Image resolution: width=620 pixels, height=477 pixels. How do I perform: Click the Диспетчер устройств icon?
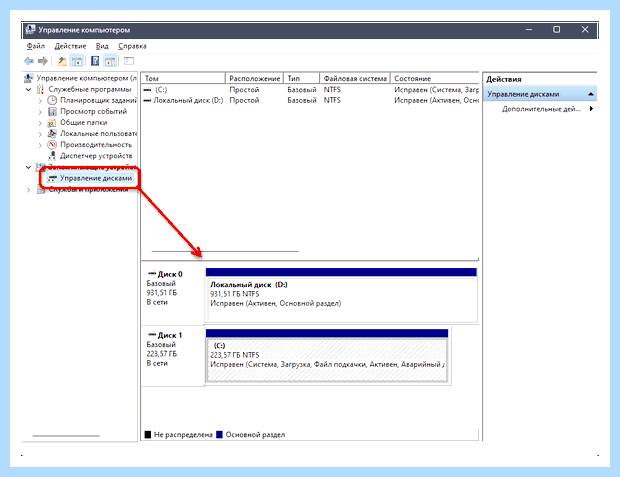coord(52,156)
